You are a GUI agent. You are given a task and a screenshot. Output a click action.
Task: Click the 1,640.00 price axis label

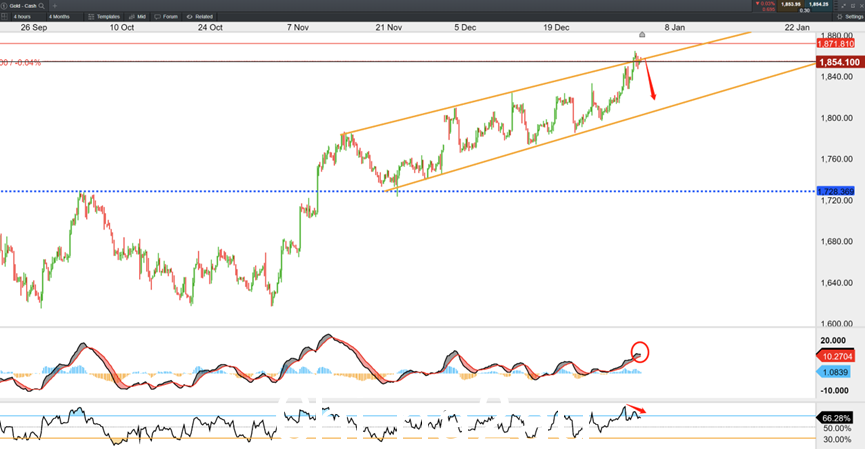tap(837, 283)
